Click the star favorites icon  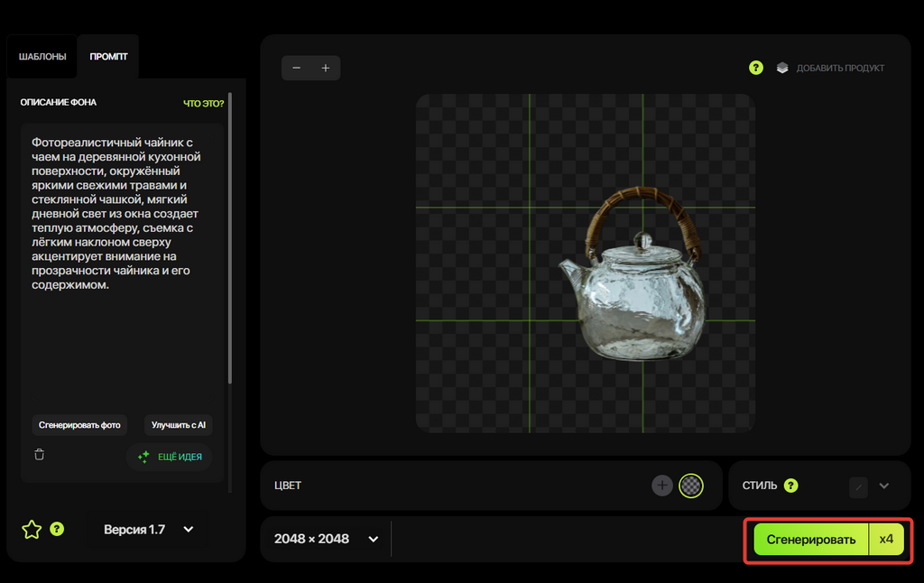[x=32, y=530]
